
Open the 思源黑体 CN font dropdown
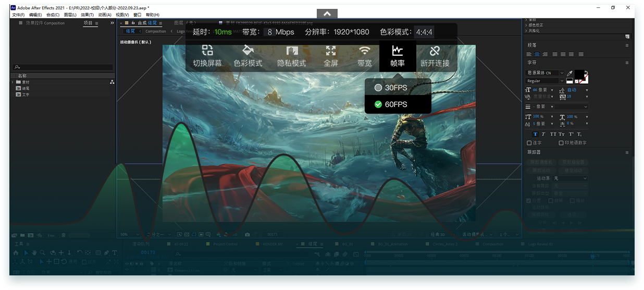(x=546, y=73)
